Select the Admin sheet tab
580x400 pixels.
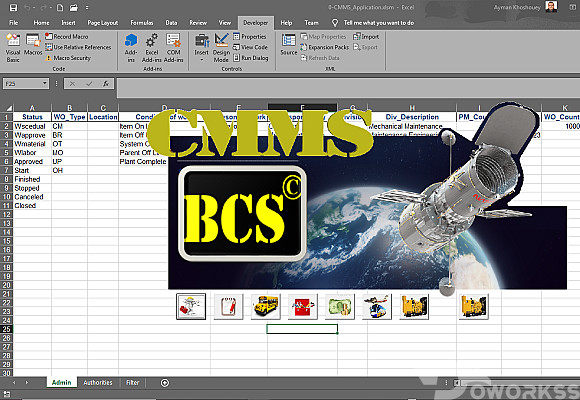coord(61,382)
